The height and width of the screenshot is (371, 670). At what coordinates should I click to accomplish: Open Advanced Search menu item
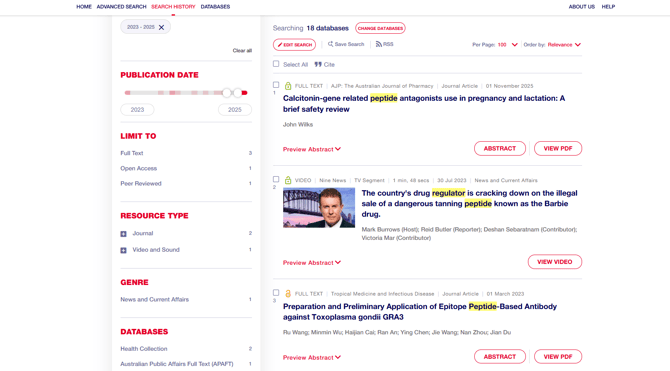click(x=121, y=6)
